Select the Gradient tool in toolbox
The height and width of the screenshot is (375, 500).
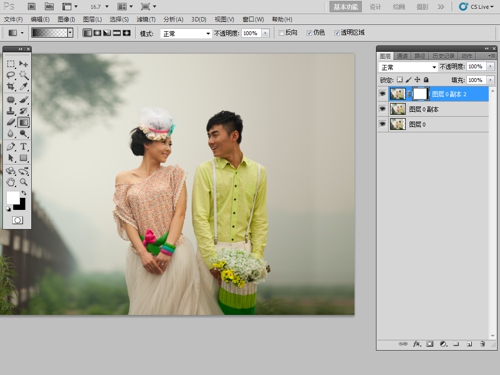(x=23, y=122)
